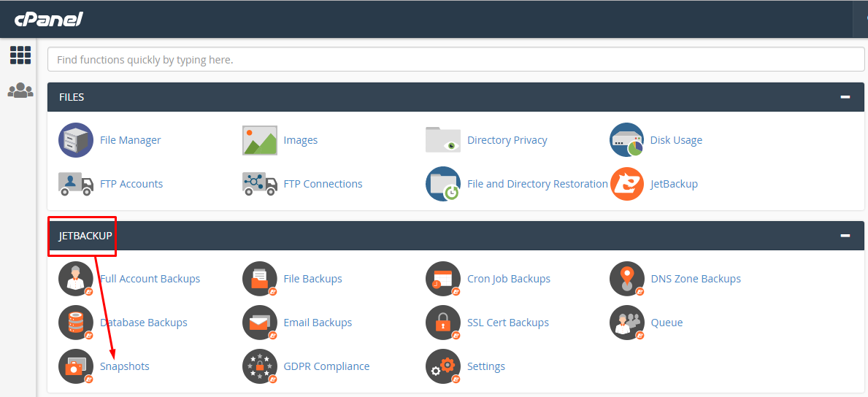Open the Database Backups link

(x=143, y=323)
